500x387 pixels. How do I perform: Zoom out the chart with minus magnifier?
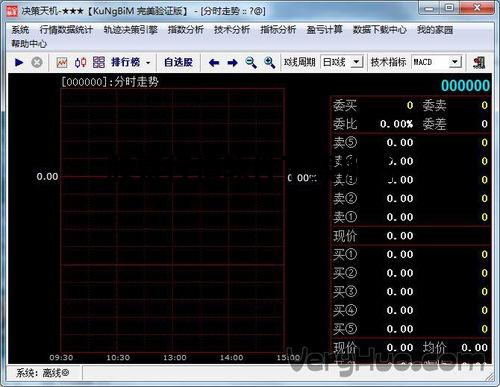251,63
